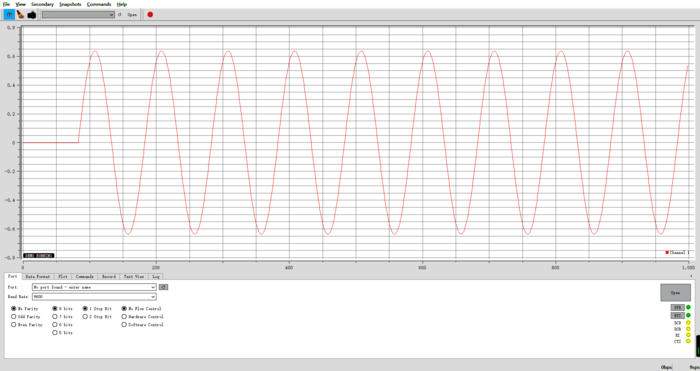Open the Snapshots menu
Viewport: 700px width, 371px height.
pos(70,4)
